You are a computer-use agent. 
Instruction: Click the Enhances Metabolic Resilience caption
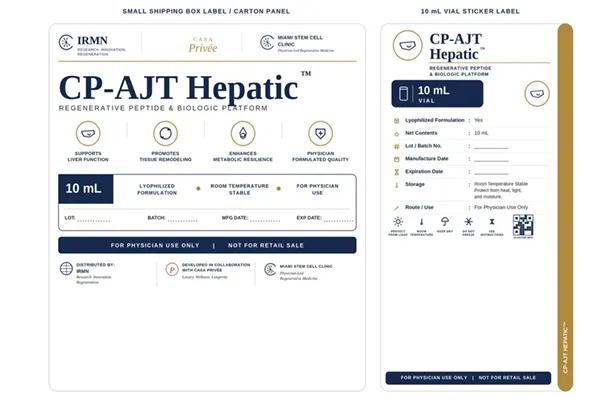click(243, 156)
